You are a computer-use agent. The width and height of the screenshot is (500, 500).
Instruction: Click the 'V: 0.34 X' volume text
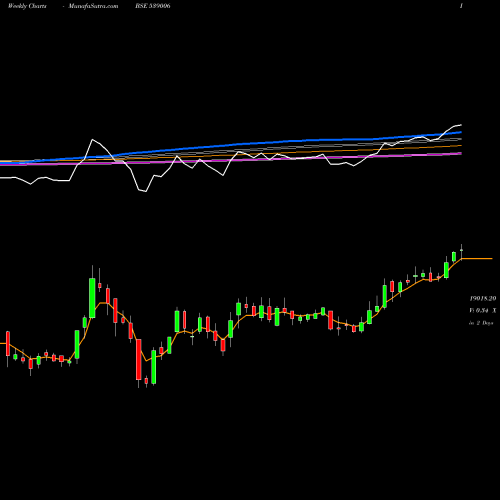point(483,310)
